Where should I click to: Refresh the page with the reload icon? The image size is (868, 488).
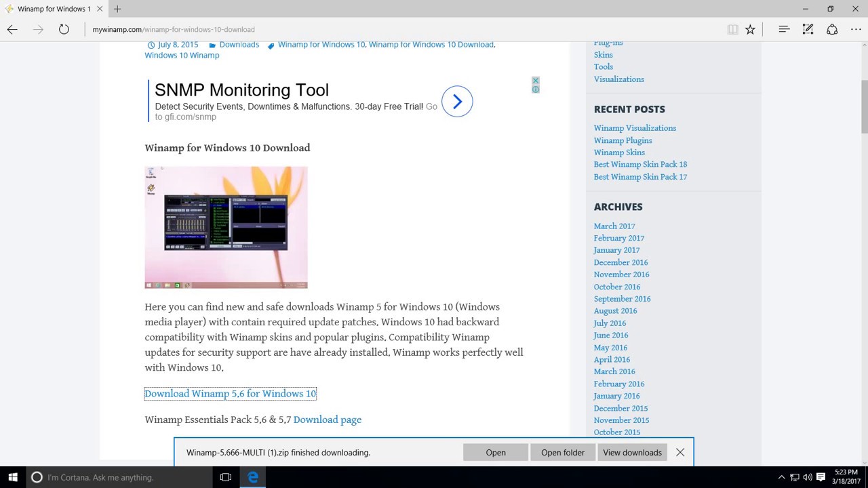coord(64,29)
